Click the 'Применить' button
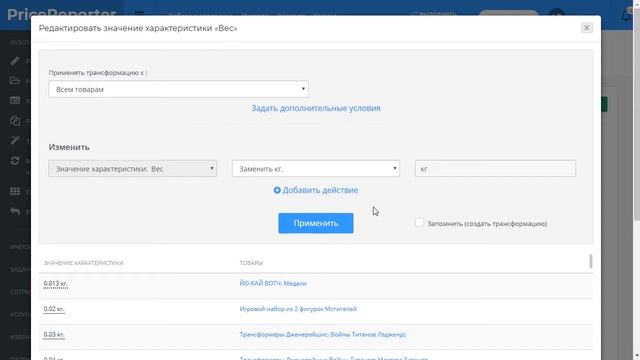 316,223
